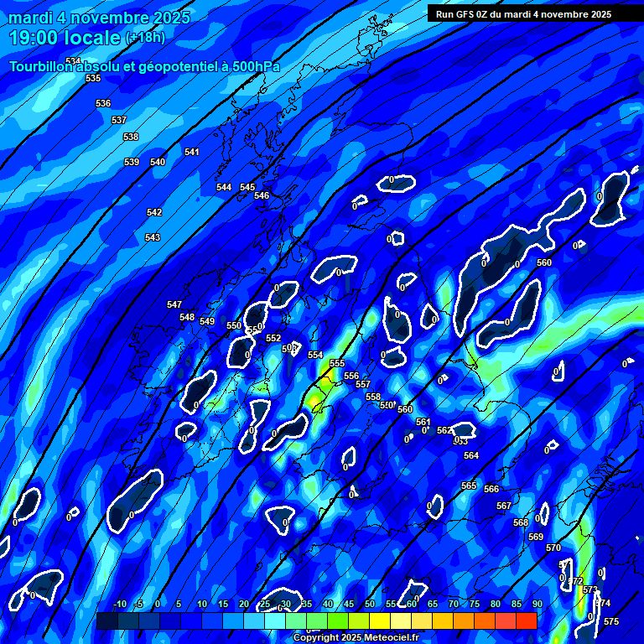Click the 'Tourbillon absolu et géopotentiel à 500hPa' title
Screen dimensions: 644x644
(144, 66)
